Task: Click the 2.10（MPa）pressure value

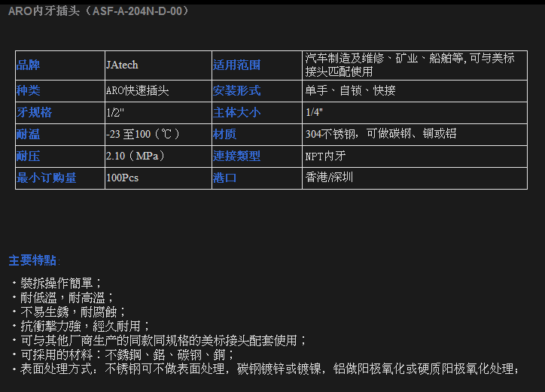Action: point(135,156)
